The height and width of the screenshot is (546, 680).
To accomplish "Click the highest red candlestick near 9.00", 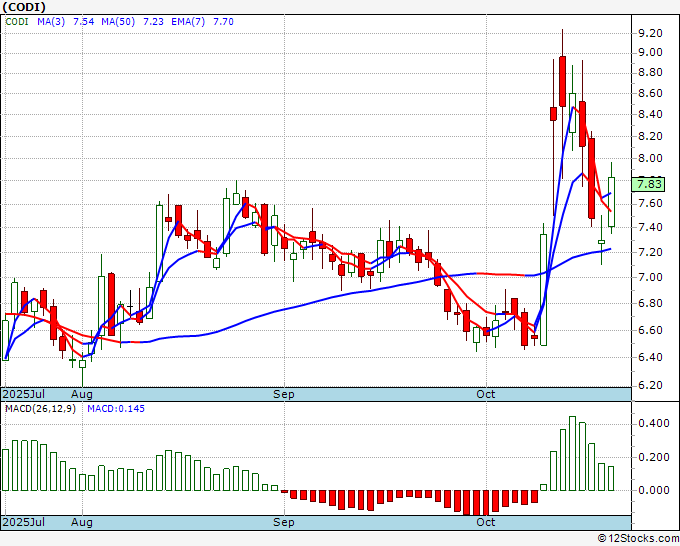I will tap(562, 81).
